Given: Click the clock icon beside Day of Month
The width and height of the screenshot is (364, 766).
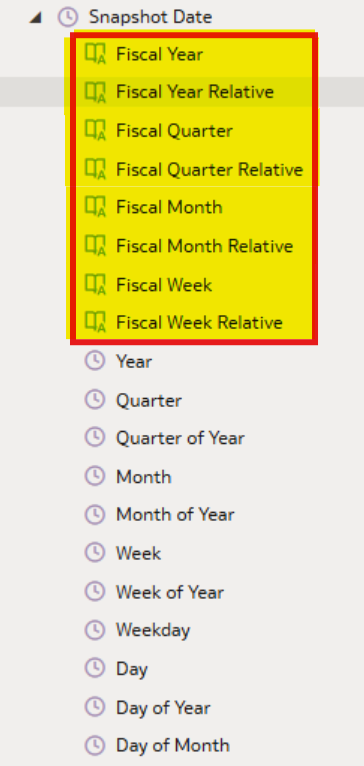Looking at the screenshot, I should click(x=95, y=745).
